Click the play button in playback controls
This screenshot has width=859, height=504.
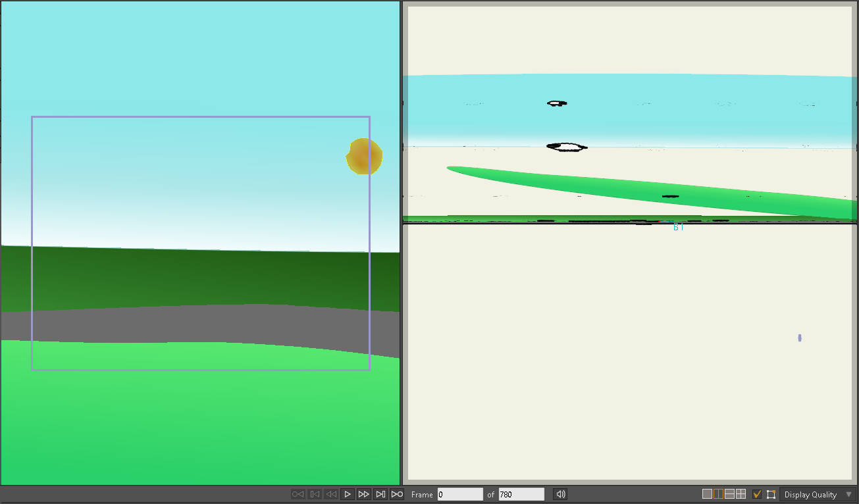pyautogui.click(x=348, y=494)
